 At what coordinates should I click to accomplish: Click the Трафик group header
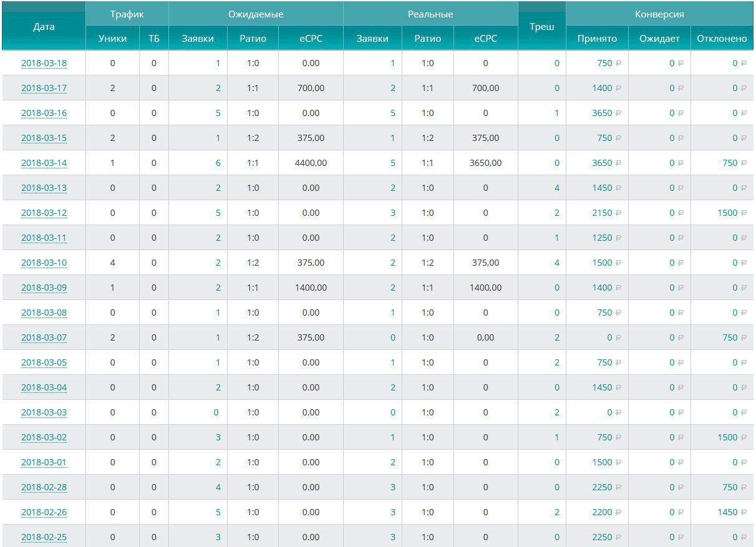pyautogui.click(x=127, y=14)
